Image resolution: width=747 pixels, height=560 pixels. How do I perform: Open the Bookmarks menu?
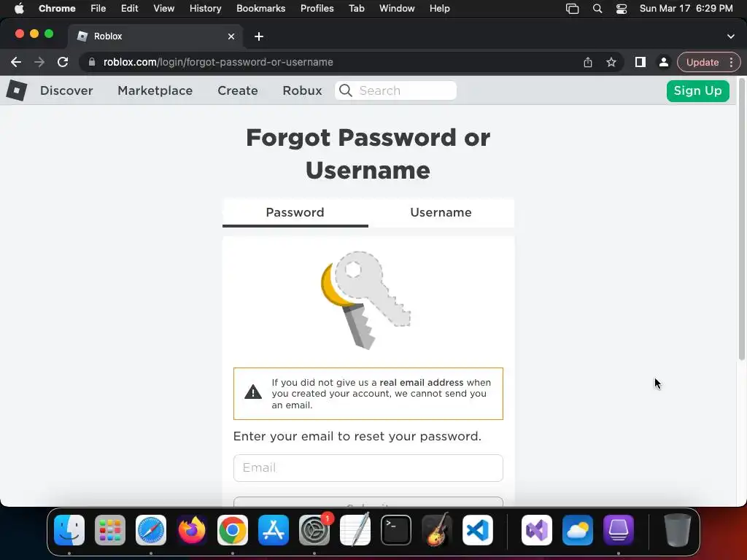tap(260, 8)
